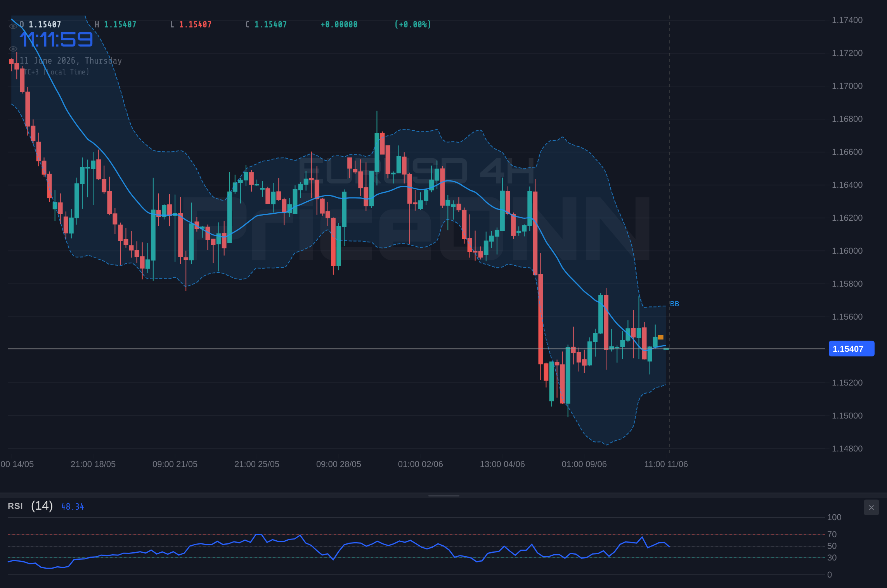Click the 21:00 18/05 time axis label
This screenshot has width=887, height=588.
point(93,464)
